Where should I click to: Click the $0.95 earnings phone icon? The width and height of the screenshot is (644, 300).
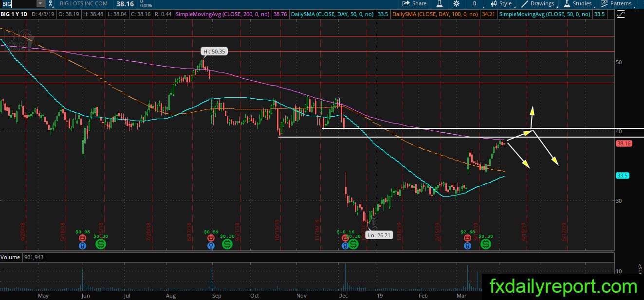tap(82, 238)
